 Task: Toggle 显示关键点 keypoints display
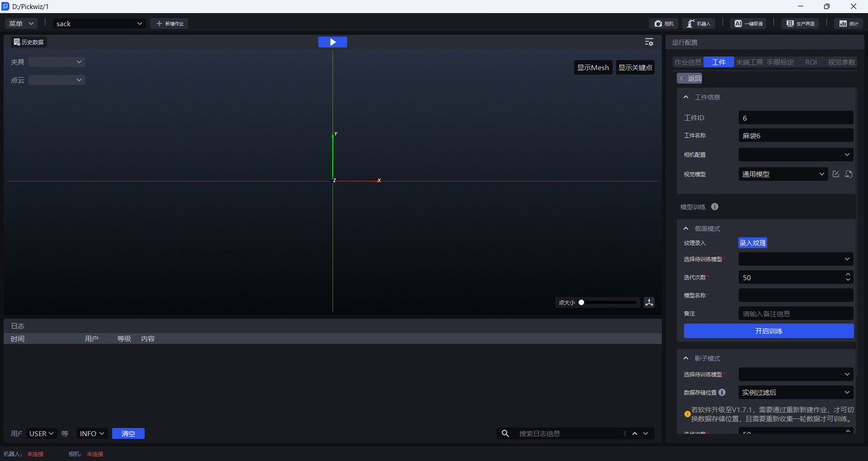coord(635,68)
